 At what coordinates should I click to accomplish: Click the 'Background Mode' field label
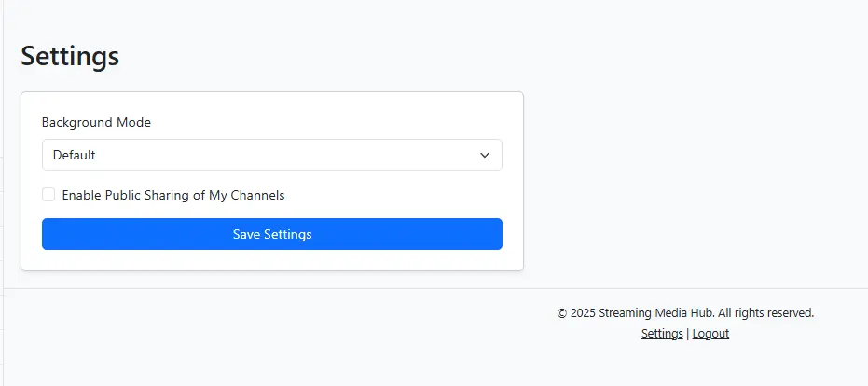(x=96, y=122)
